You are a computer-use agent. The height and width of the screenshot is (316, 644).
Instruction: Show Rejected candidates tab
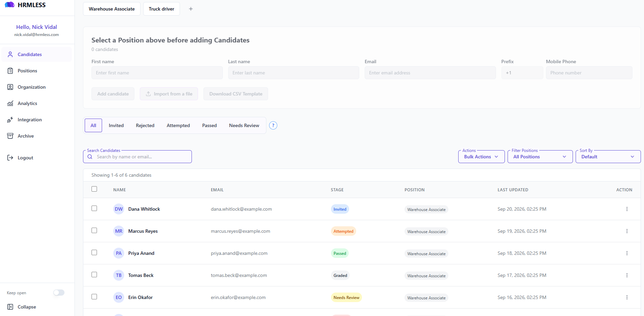[145, 125]
